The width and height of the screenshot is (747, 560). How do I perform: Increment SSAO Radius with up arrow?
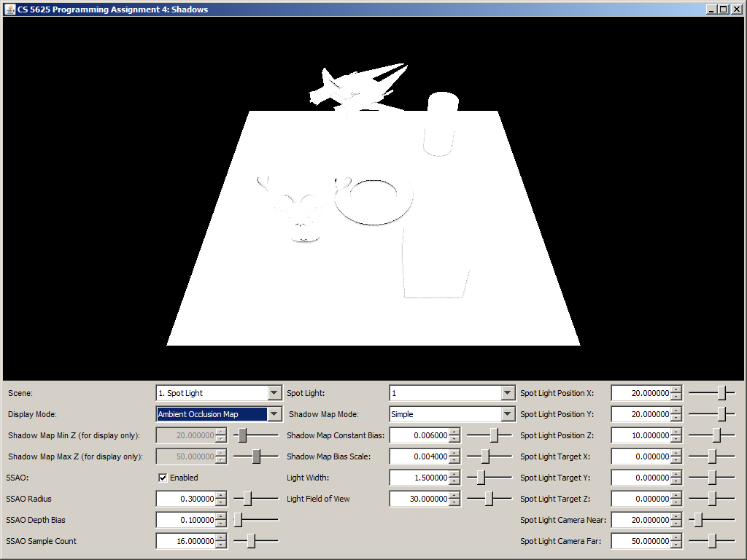(x=221, y=495)
